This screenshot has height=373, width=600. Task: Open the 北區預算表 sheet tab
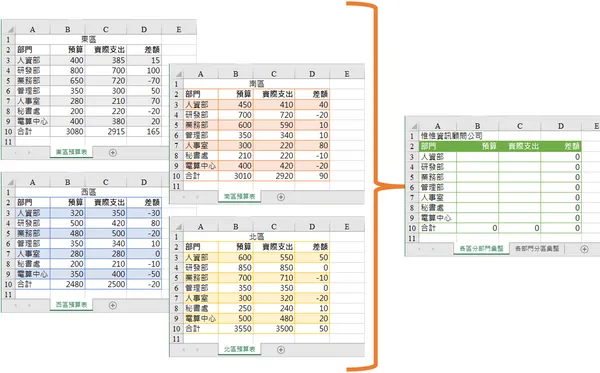(x=240, y=349)
